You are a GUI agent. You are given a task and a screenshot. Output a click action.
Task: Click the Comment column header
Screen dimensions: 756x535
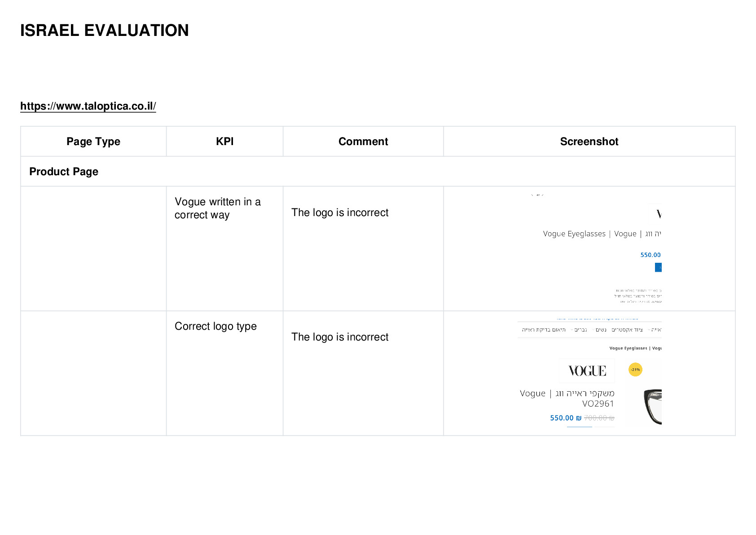coord(363,141)
